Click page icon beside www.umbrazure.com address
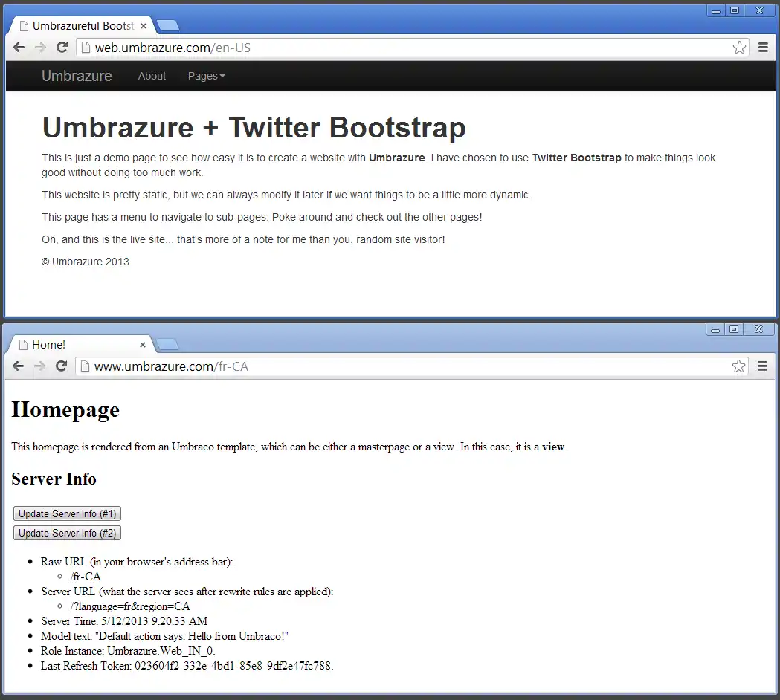The image size is (780, 700). [85, 366]
